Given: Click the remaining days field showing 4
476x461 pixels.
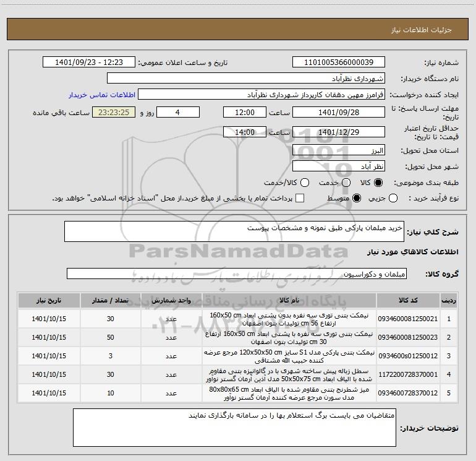Looking at the screenshot, I should pyautogui.click(x=178, y=112).
